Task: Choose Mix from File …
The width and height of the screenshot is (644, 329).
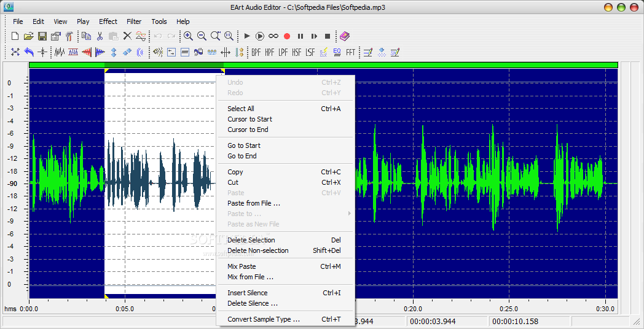Action: (285, 277)
